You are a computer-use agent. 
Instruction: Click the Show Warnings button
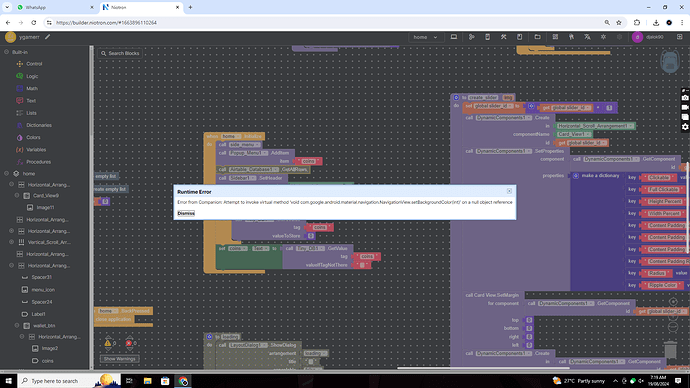click(119, 359)
